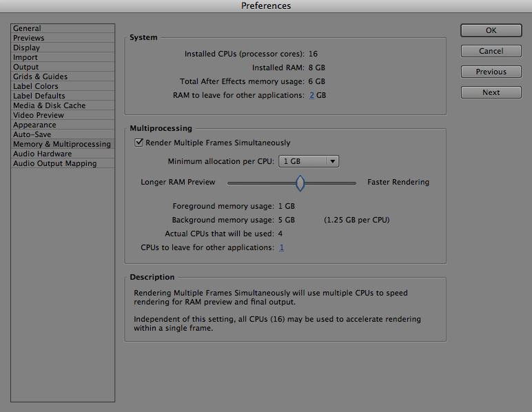Viewport: 532px width, 412px height.
Task: Open Label Defaults preferences
Action: [x=63, y=96]
